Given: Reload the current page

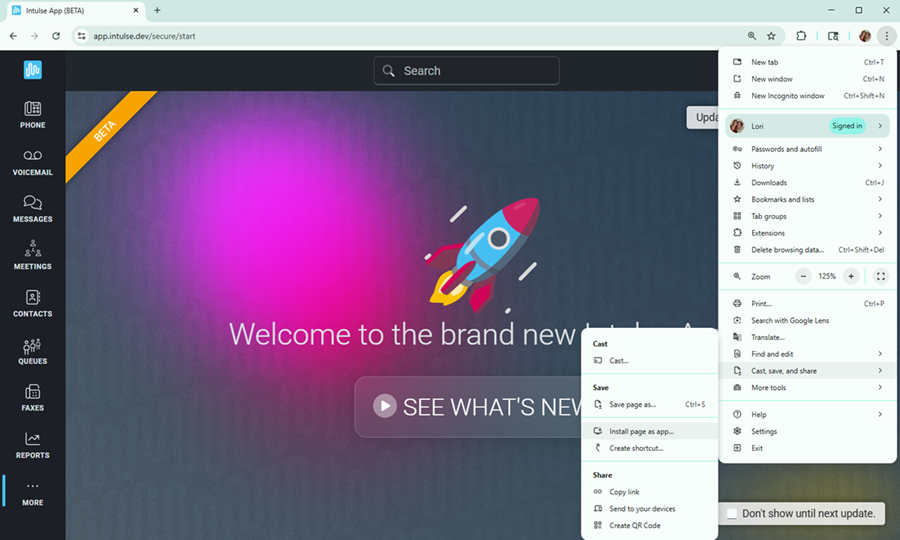Looking at the screenshot, I should [56, 36].
